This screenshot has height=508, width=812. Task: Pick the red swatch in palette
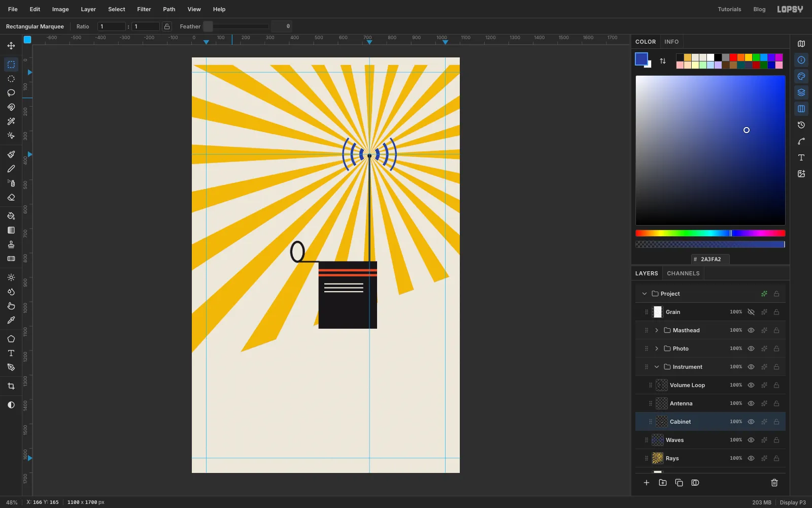tap(733, 57)
